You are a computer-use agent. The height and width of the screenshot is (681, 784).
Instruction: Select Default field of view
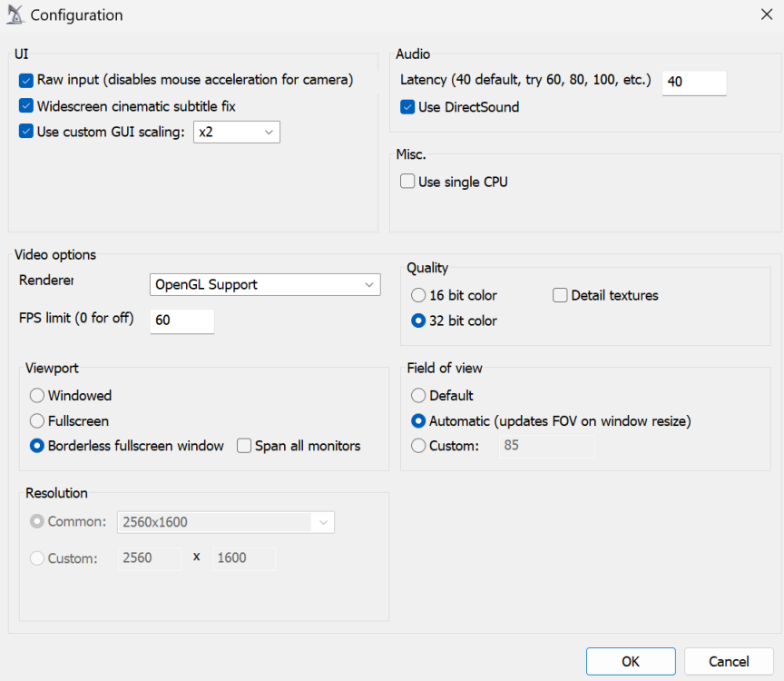418,396
